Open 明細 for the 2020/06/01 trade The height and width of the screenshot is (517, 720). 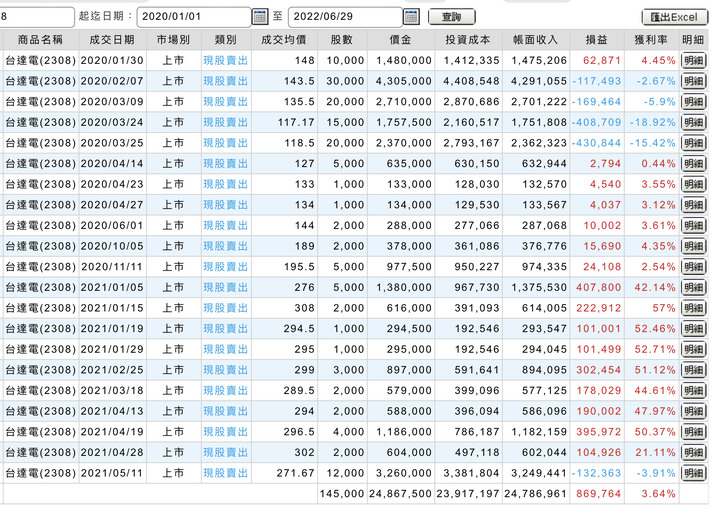(x=693, y=226)
